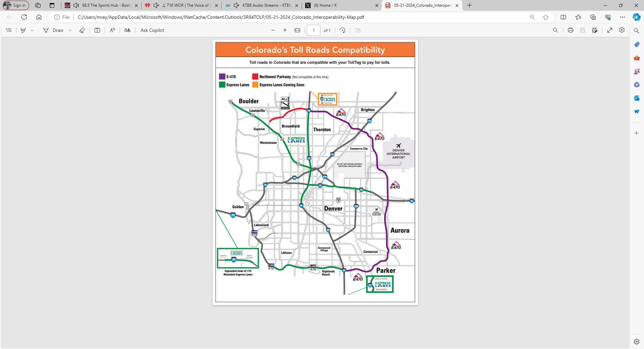Open sidebar settings gear at bottom

point(637,342)
